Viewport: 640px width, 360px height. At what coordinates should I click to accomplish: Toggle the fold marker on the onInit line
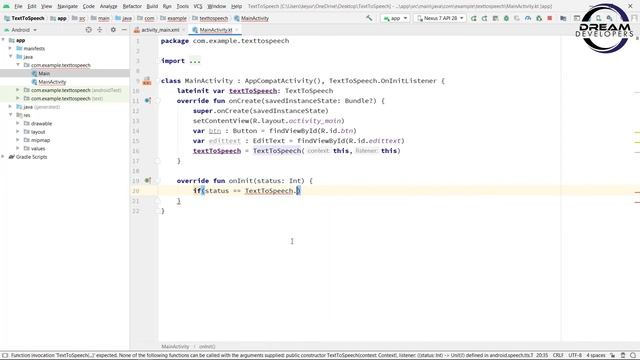(157, 181)
